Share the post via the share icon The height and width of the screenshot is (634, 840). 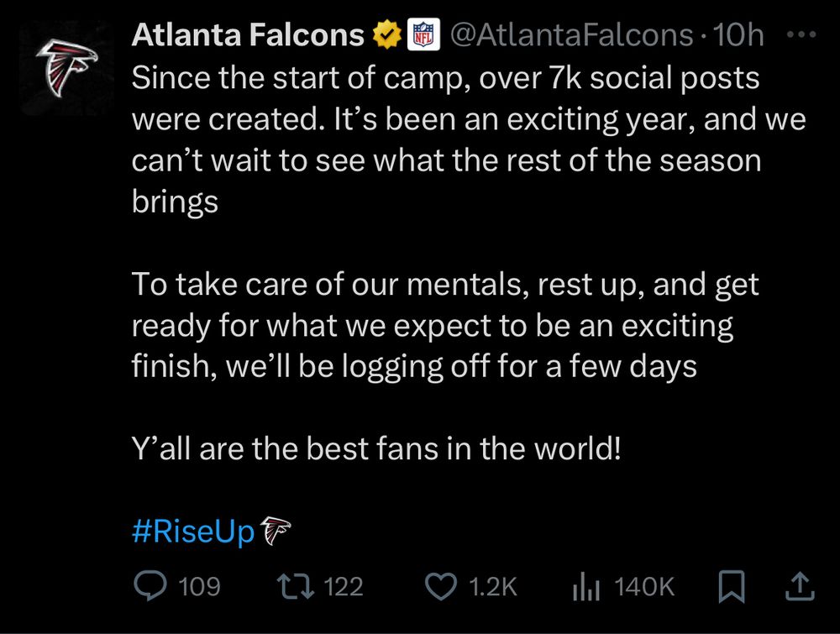[799, 586]
